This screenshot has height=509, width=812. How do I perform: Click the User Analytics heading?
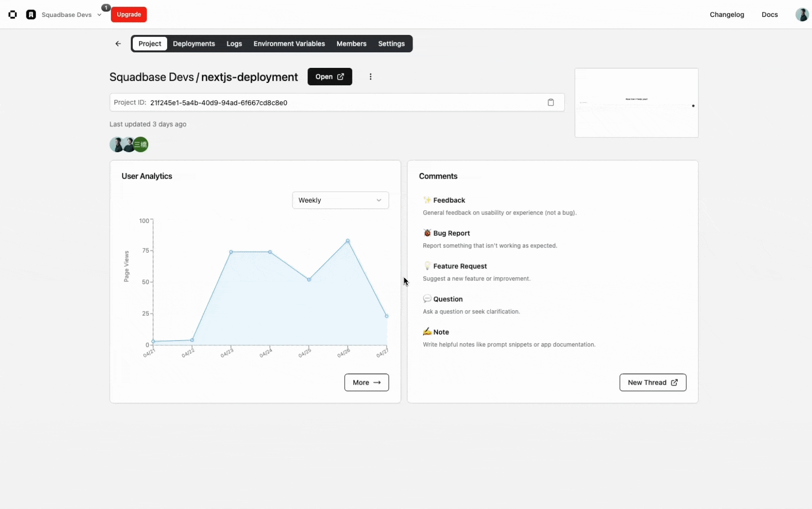(x=147, y=176)
